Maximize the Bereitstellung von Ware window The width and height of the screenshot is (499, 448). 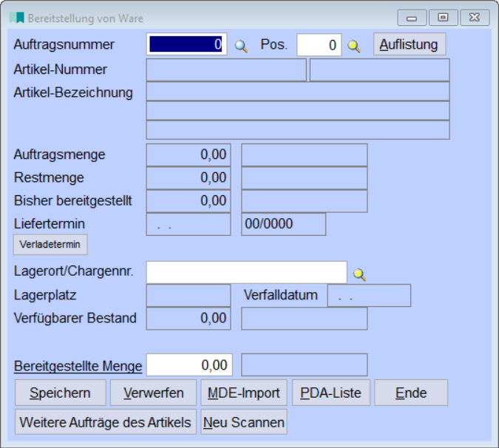444,18
